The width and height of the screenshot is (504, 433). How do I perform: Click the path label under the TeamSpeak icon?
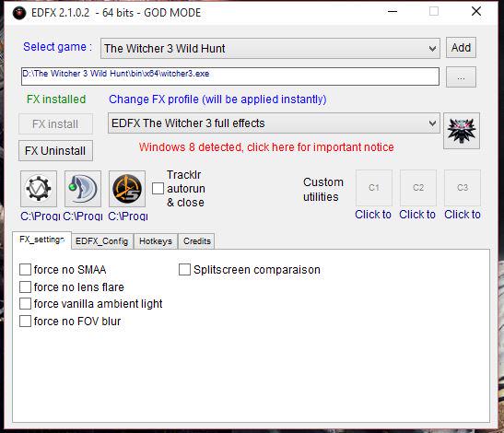(x=83, y=216)
